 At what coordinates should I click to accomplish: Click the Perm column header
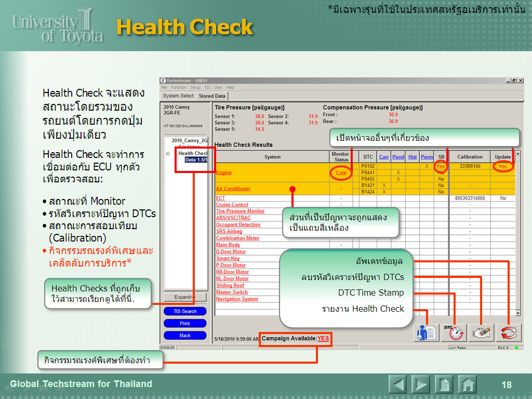click(x=427, y=157)
